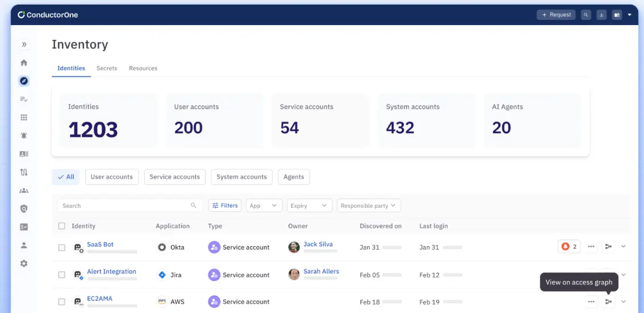
Task: Open the apps grid icon in sidebar
Action: pyautogui.click(x=24, y=118)
